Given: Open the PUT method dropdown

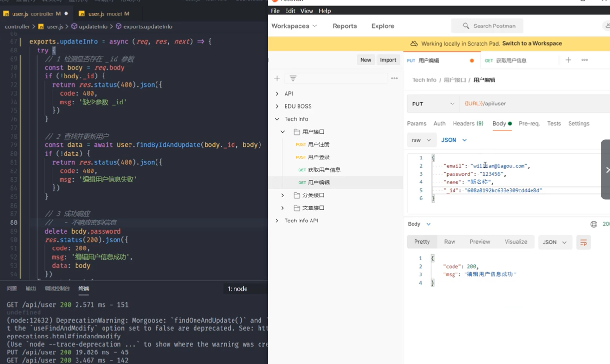Looking at the screenshot, I should point(433,104).
